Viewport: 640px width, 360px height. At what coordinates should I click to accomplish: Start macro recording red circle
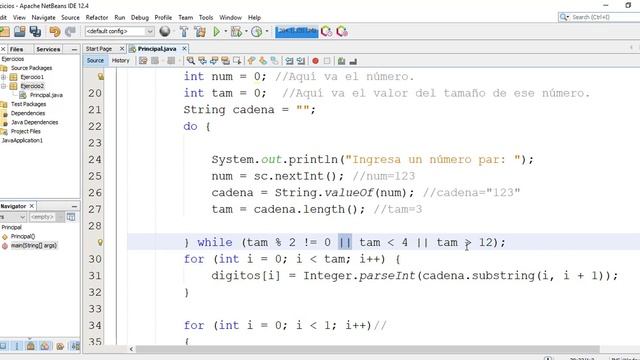315,61
